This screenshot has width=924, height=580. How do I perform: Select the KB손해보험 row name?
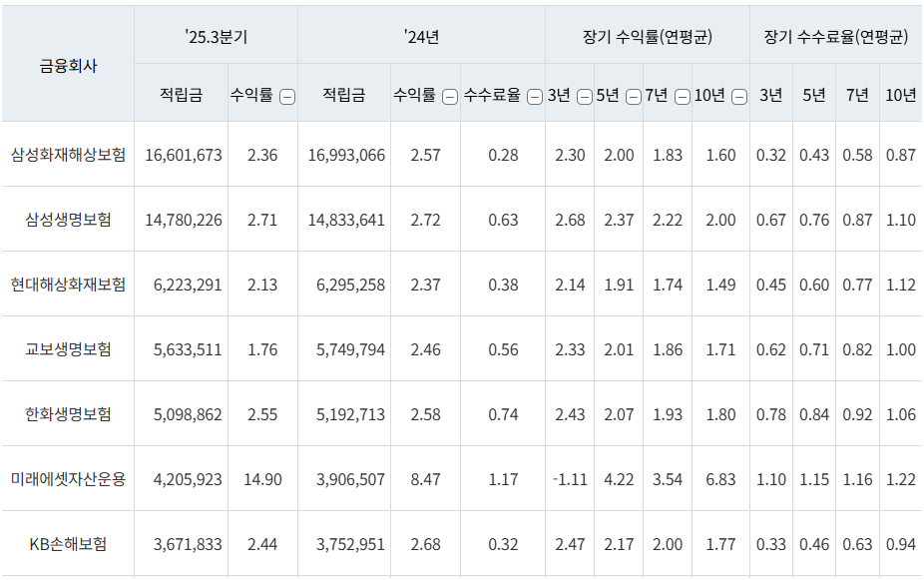(x=69, y=543)
